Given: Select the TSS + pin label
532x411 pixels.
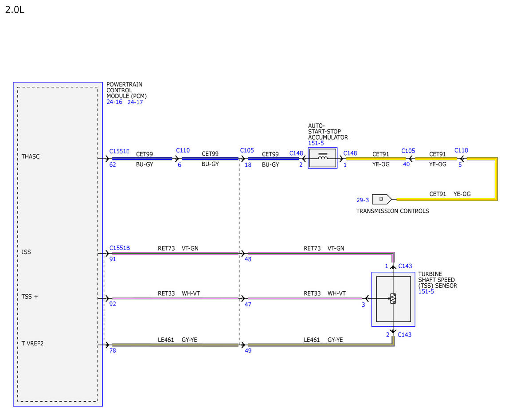Looking at the screenshot, I should pyautogui.click(x=30, y=297).
